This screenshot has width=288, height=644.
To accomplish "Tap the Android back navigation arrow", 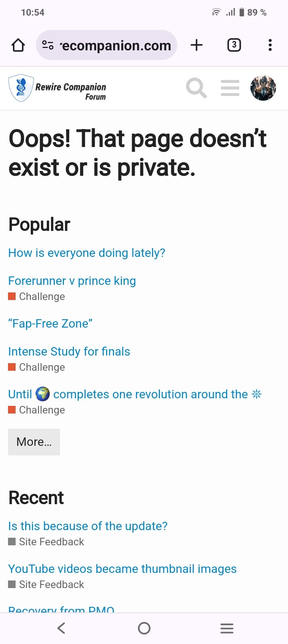I will [61, 628].
